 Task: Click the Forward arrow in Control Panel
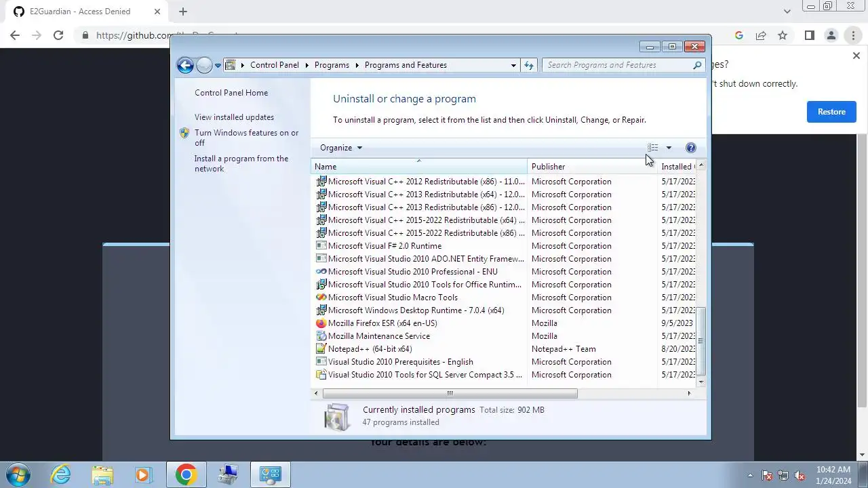204,65
